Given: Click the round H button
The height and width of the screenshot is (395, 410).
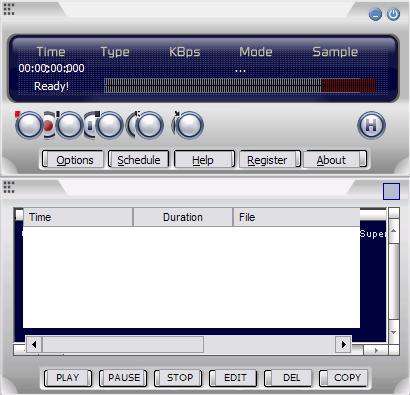Looking at the screenshot, I should click(x=371, y=125).
